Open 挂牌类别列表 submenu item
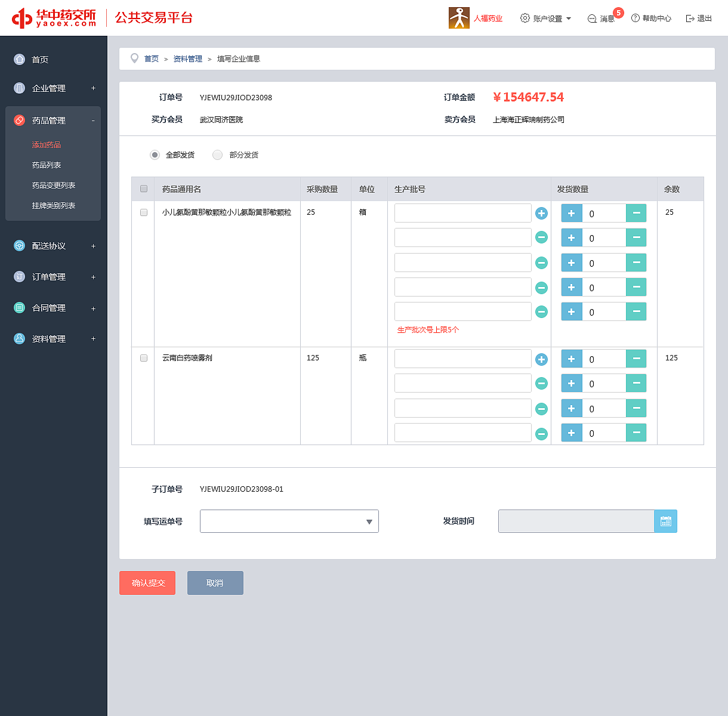The image size is (728, 716). coord(54,206)
